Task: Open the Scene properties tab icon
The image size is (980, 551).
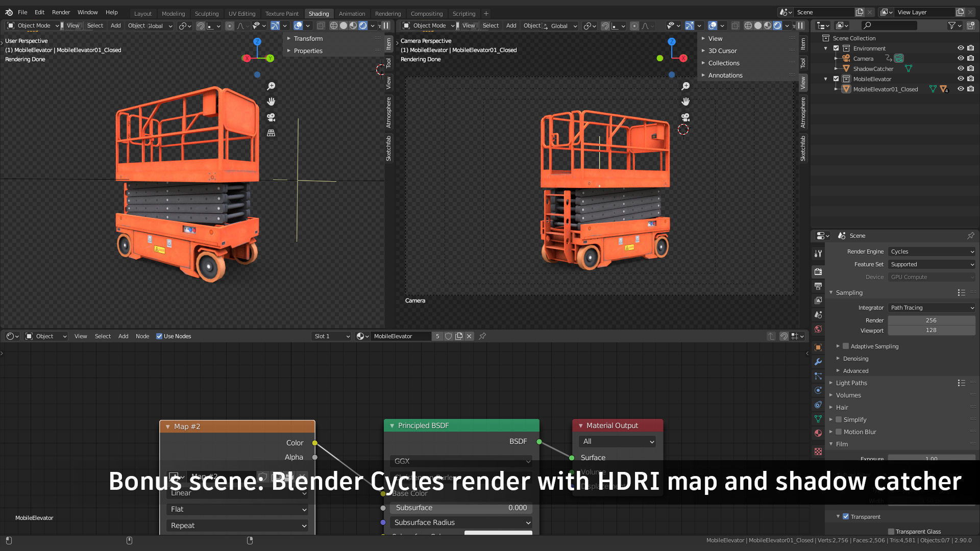Action: coord(818,315)
